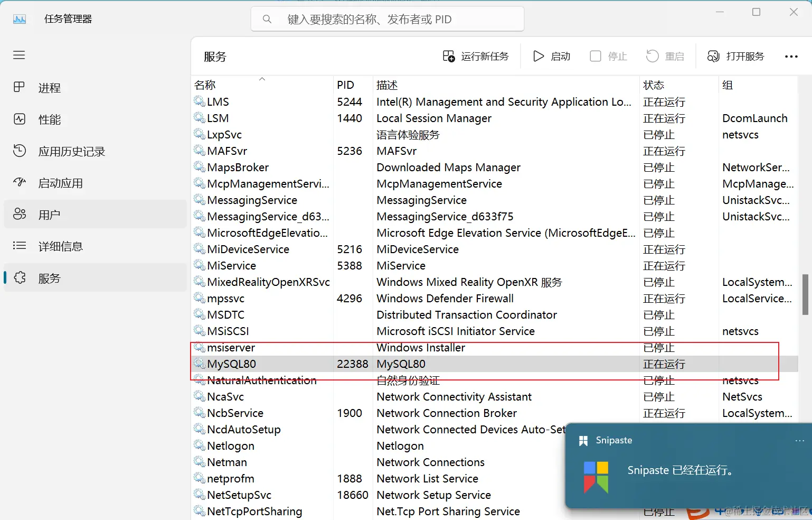Click the vertical scrollbar thumb in services list
Viewport: 812px width, 520px height.
pos(806,294)
